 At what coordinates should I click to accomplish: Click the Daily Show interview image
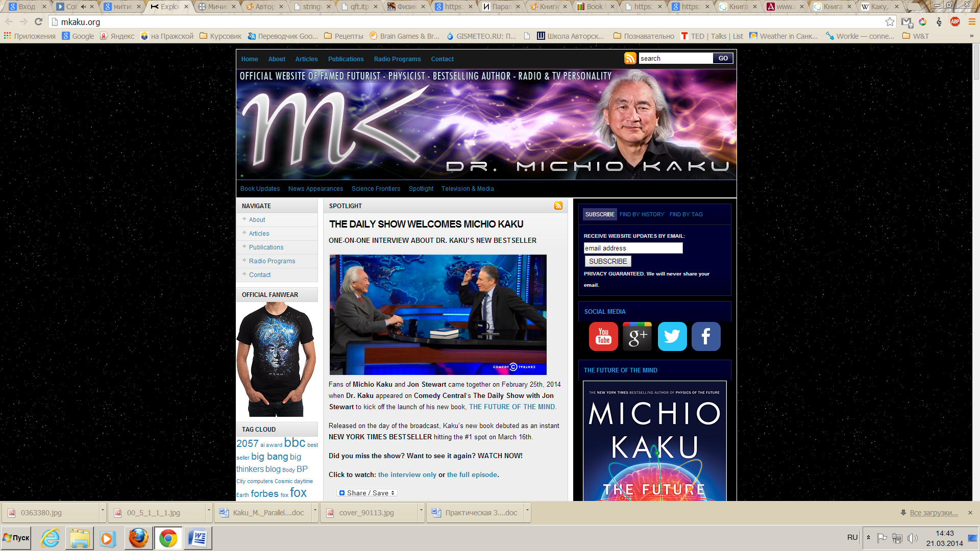[x=438, y=315]
